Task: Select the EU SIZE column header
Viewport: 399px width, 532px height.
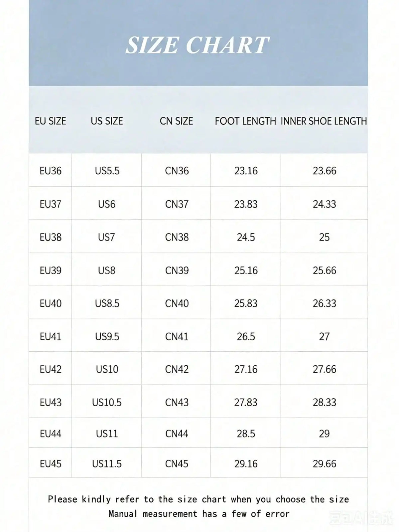Action: pos(51,121)
